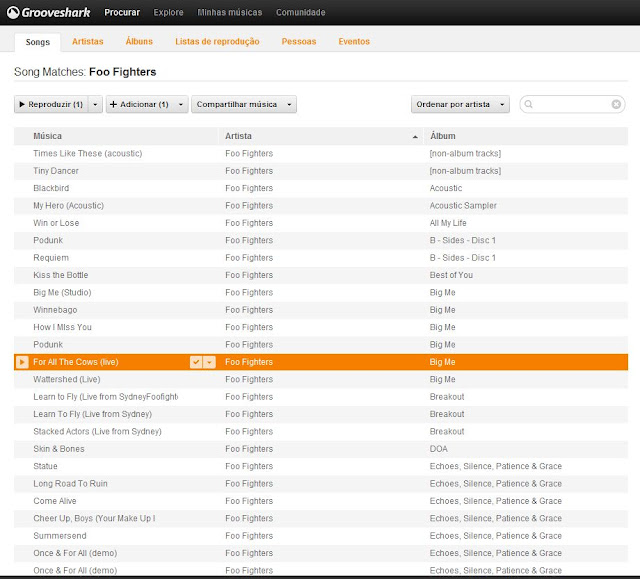
Task: Select song How I Miss You
Action: 62,327
